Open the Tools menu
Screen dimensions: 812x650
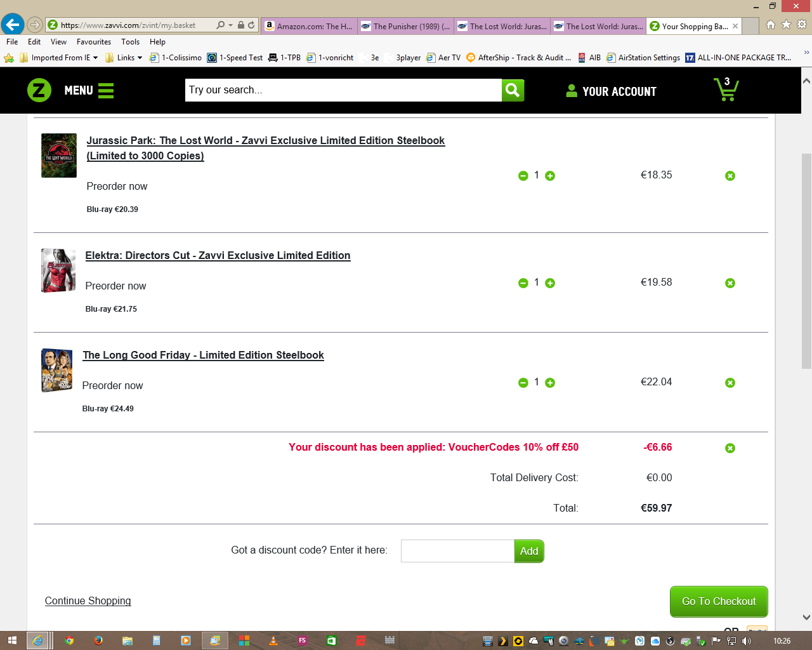131,42
